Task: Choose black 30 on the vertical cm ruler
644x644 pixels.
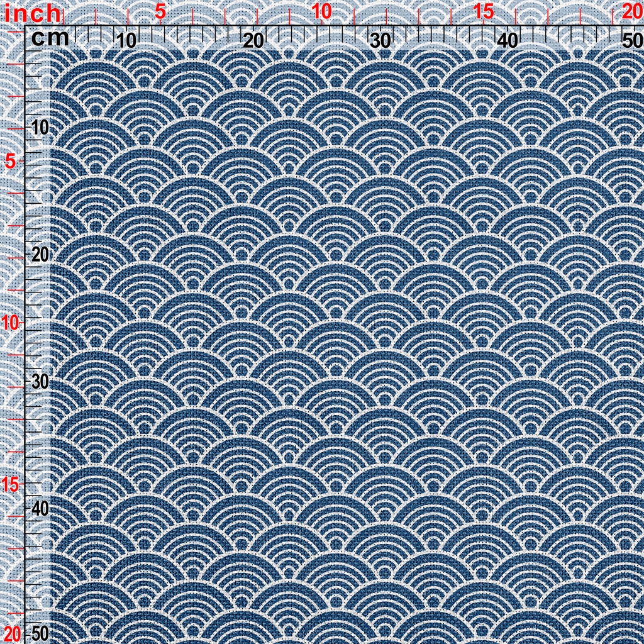Action: point(40,382)
